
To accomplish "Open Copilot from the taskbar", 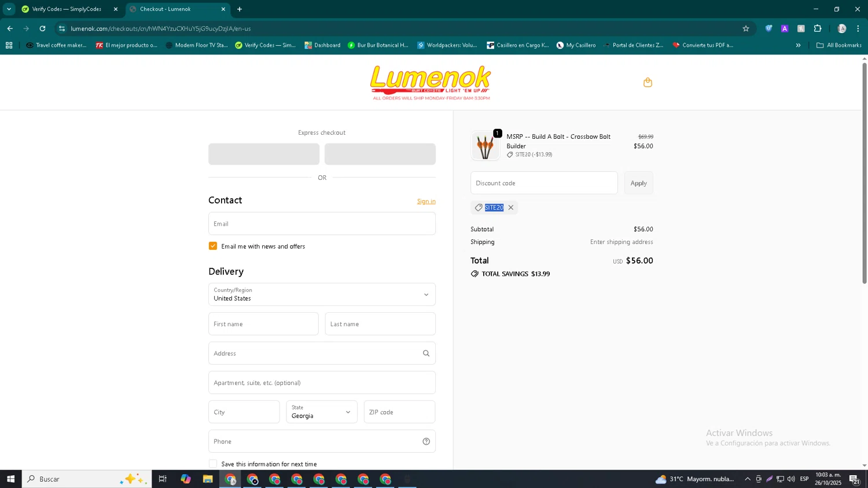I will click(x=185, y=479).
